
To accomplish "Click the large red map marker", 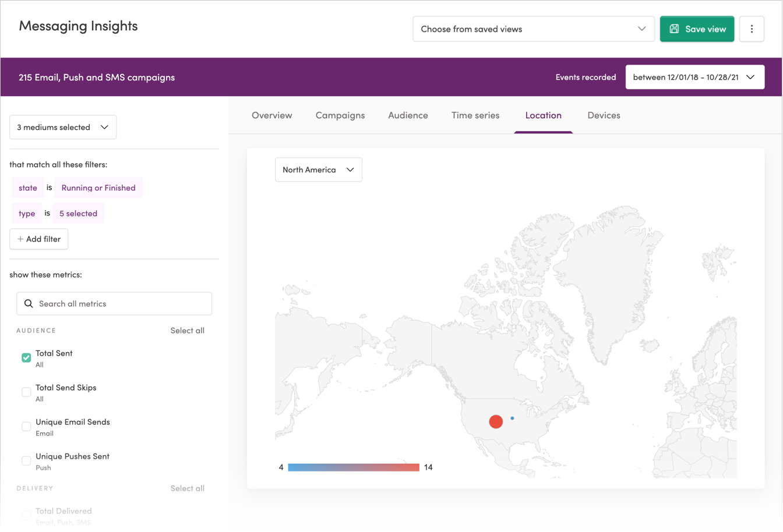I will point(496,421).
